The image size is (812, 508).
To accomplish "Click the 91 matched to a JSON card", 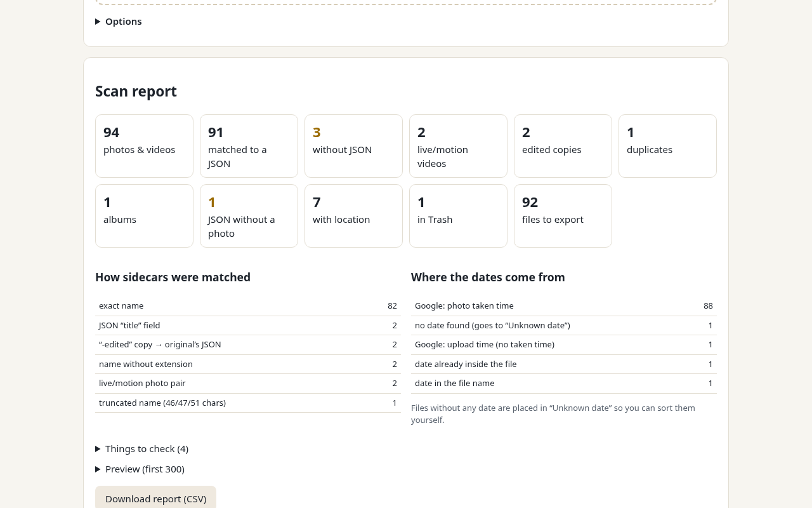I will (249, 146).
